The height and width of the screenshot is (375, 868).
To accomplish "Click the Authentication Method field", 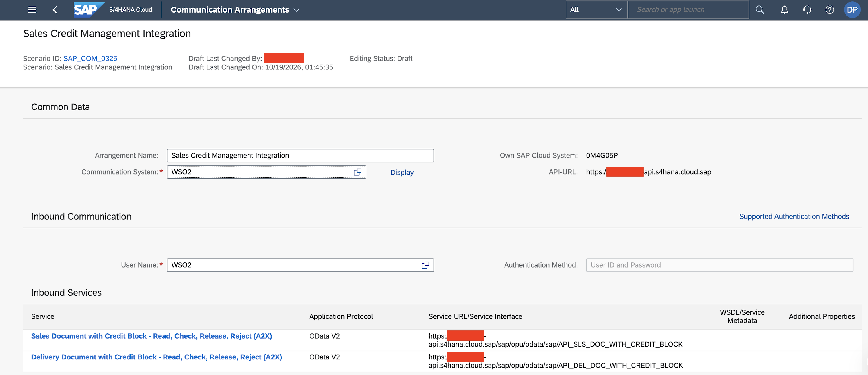I will (719, 265).
